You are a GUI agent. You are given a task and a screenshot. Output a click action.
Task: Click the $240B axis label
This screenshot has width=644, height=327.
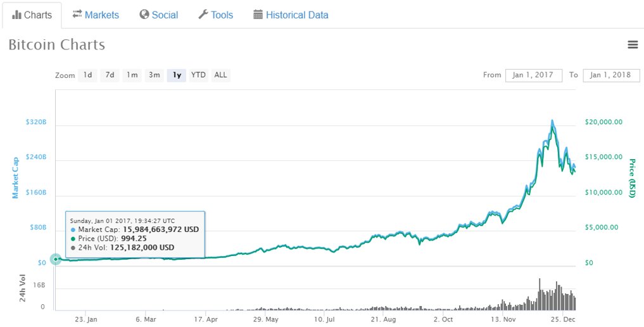coord(37,157)
